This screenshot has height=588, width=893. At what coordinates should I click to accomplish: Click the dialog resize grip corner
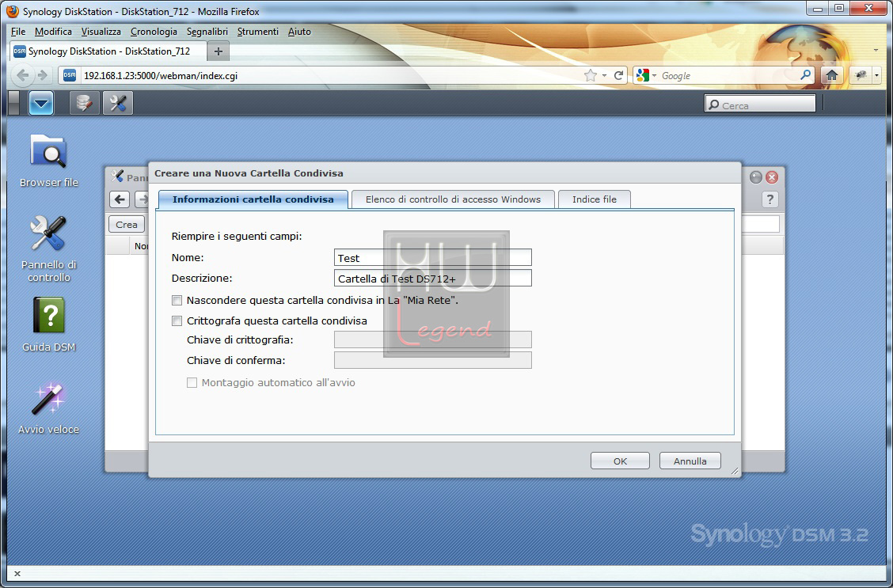point(734,471)
